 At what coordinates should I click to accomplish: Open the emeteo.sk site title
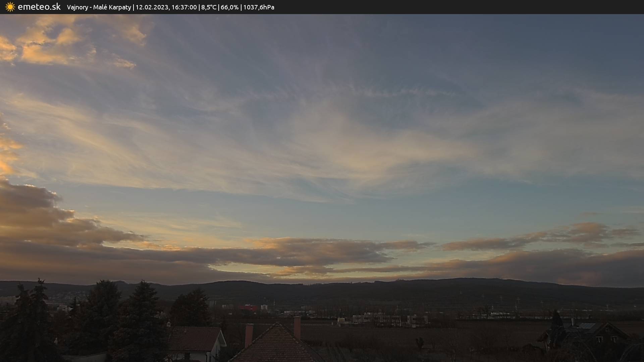(x=39, y=7)
